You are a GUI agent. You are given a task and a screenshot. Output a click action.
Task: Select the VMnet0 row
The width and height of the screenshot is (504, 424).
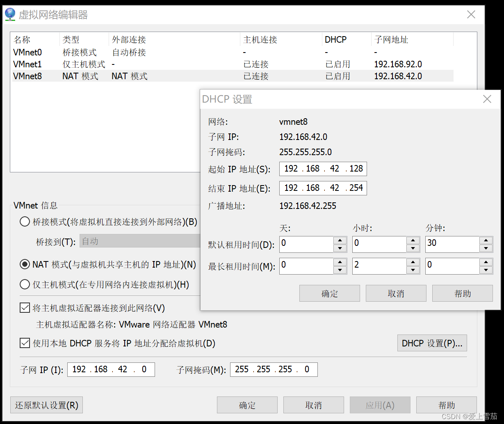coord(233,53)
